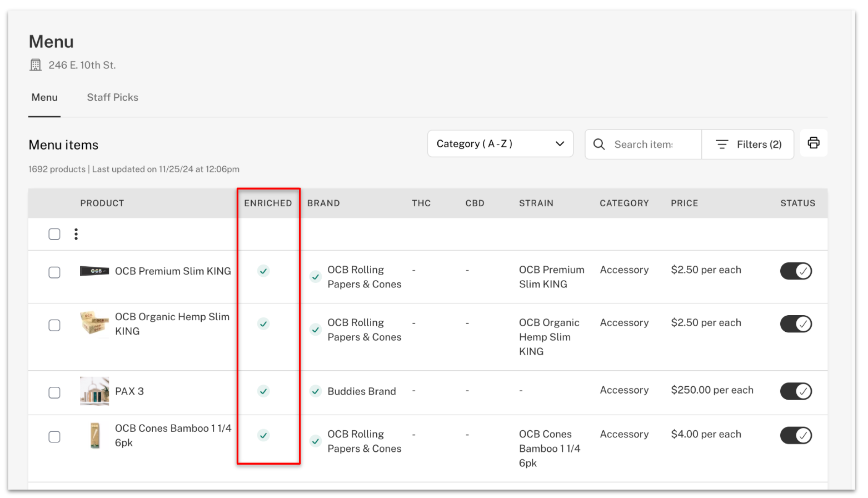Viewport: 868px width, 498px height.
Task: Select OCB Premium Slim KING checkbox
Action: pyautogui.click(x=54, y=272)
